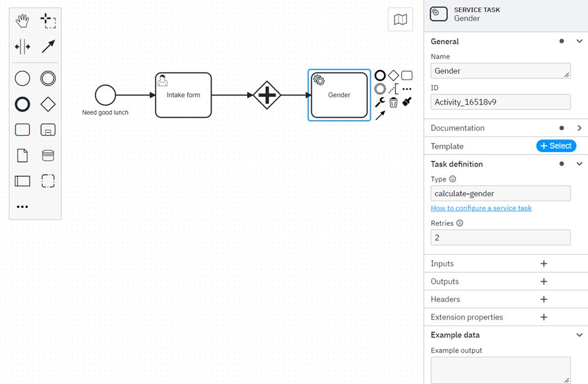Append task to Gender task
588x384 pixels.
[x=407, y=75]
